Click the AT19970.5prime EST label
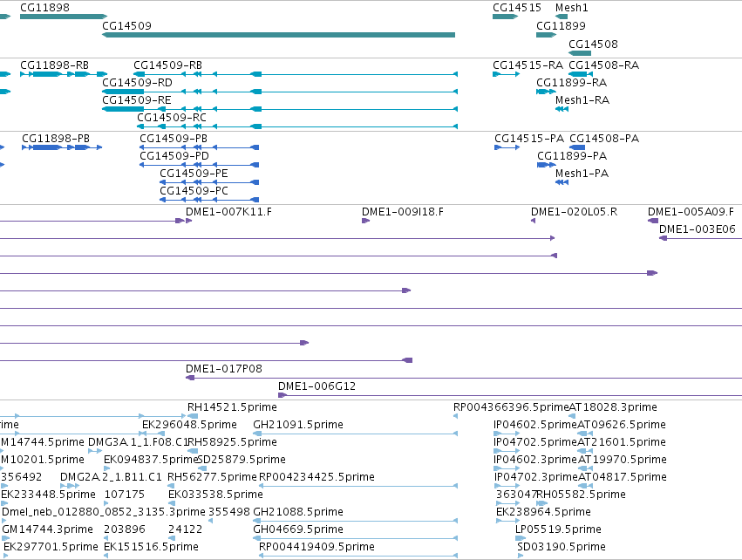Image resolution: width=742 pixels, height=560 pixels. [x=623, y=459]
